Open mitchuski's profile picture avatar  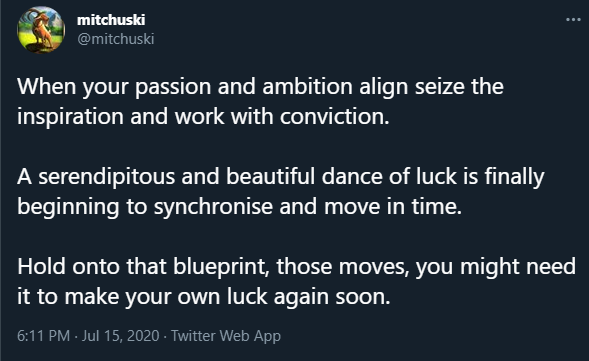pos(41,30)
